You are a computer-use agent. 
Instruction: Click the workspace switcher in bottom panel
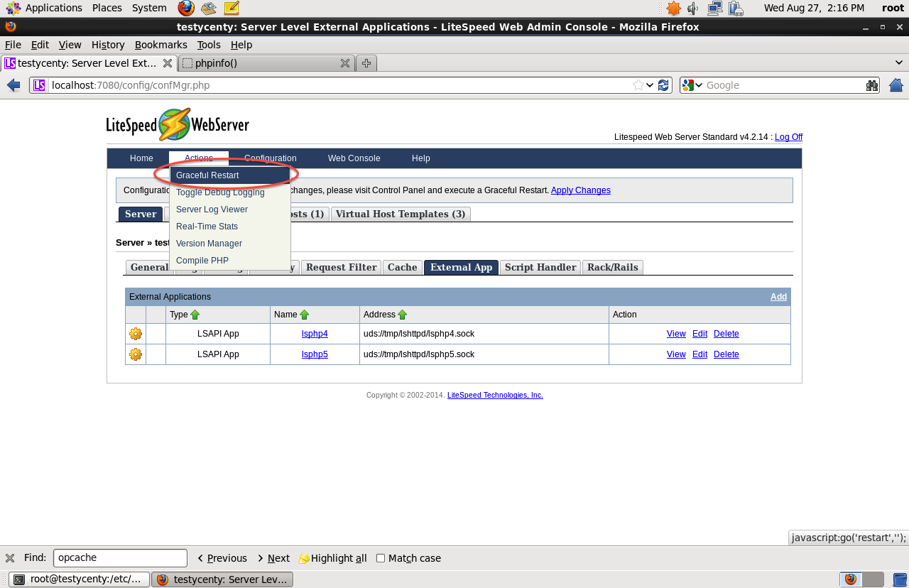click(863, 579)
